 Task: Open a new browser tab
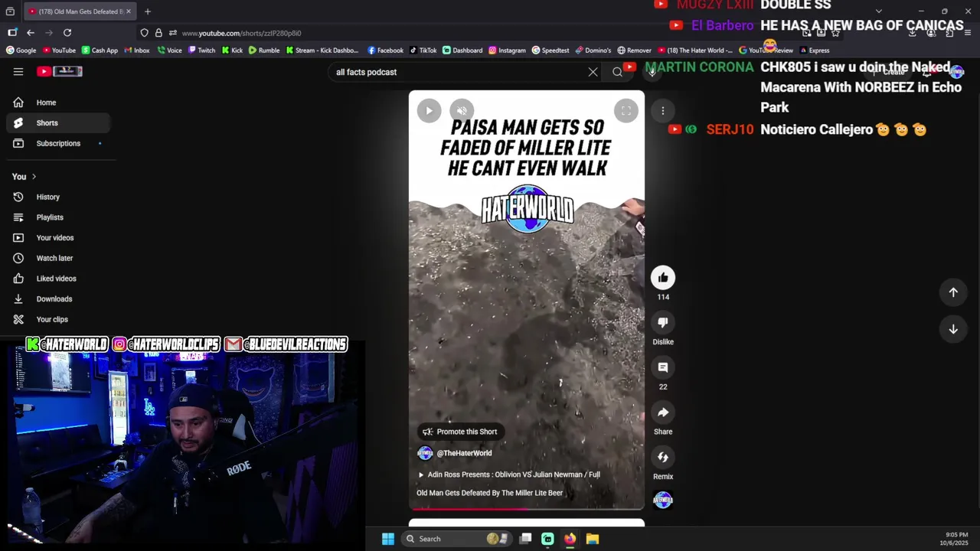tap(148, 11)
